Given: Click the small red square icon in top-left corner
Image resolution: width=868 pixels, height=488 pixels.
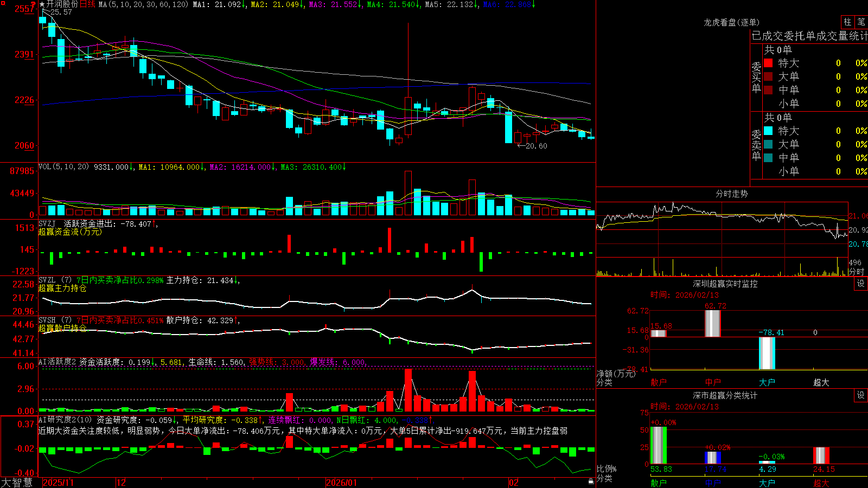Looking at the screenshot, I should pyautogui.click(x=2, y=3).
